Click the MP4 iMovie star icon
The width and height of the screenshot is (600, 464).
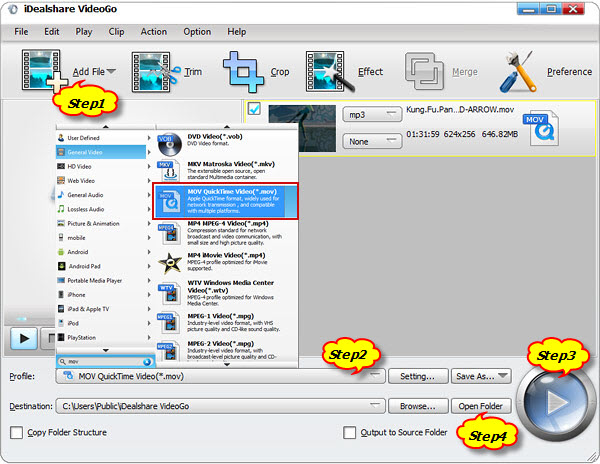[170, 263]
